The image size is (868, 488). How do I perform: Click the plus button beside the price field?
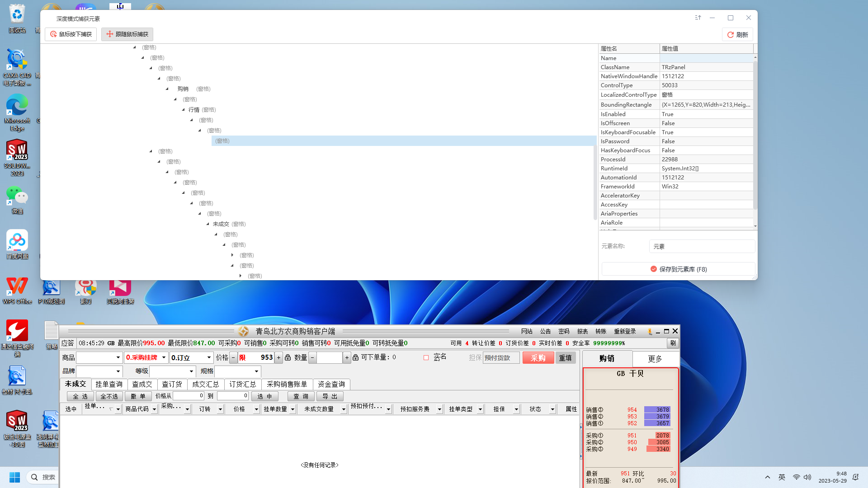[x=278, y=357]
